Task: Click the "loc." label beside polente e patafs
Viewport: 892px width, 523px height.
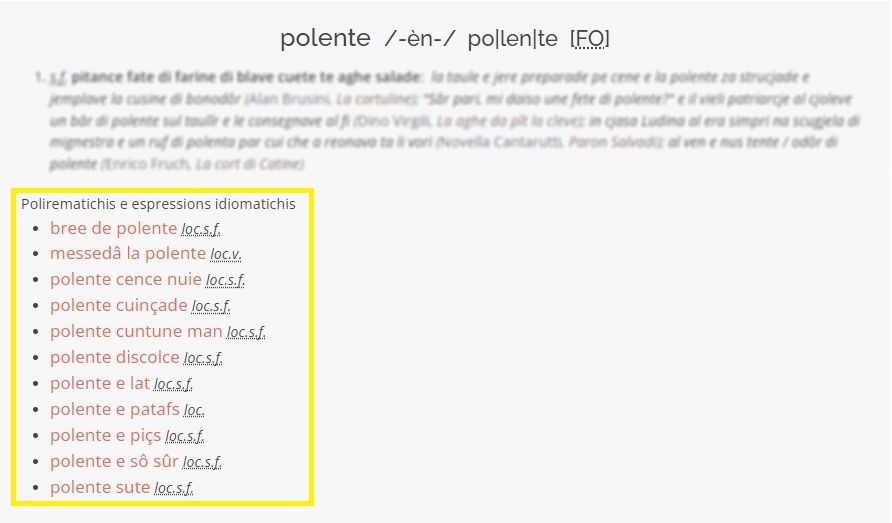Action: pos(194,411)
